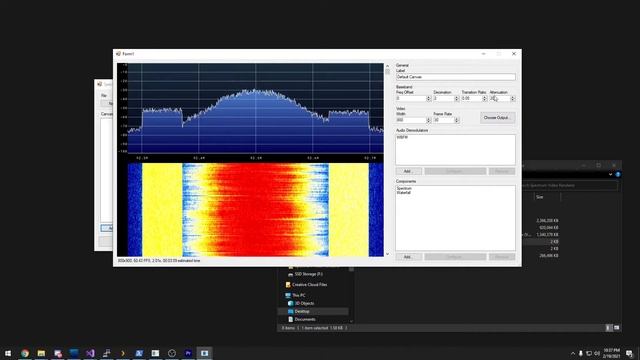Select the highlighted active app on taskbar

point(204,353)
